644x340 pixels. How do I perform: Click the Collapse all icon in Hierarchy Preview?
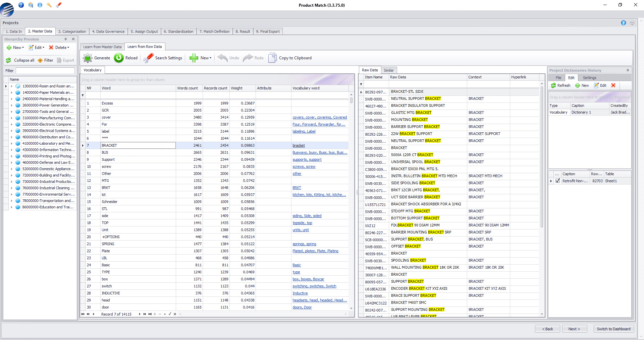(x=9, y=60)
